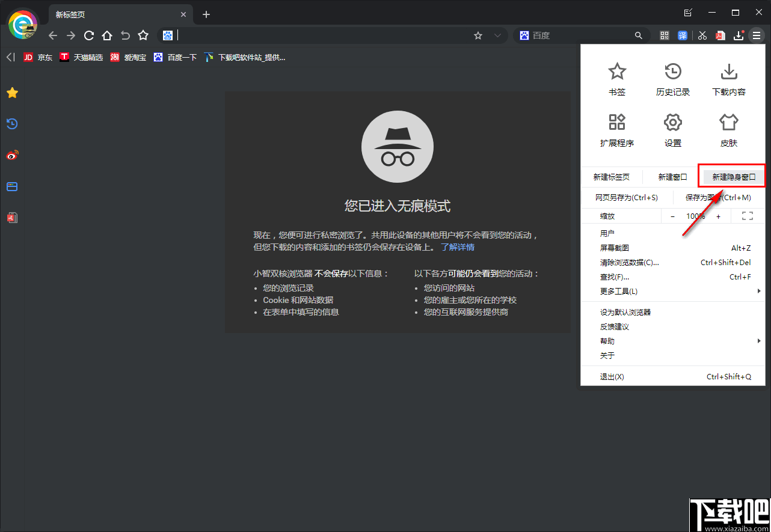The height and width of the screenshot is (532, 771).
Task: Open 扩展程序 from the menu panel
Action: pyautogui.click(x=617, y=130)
